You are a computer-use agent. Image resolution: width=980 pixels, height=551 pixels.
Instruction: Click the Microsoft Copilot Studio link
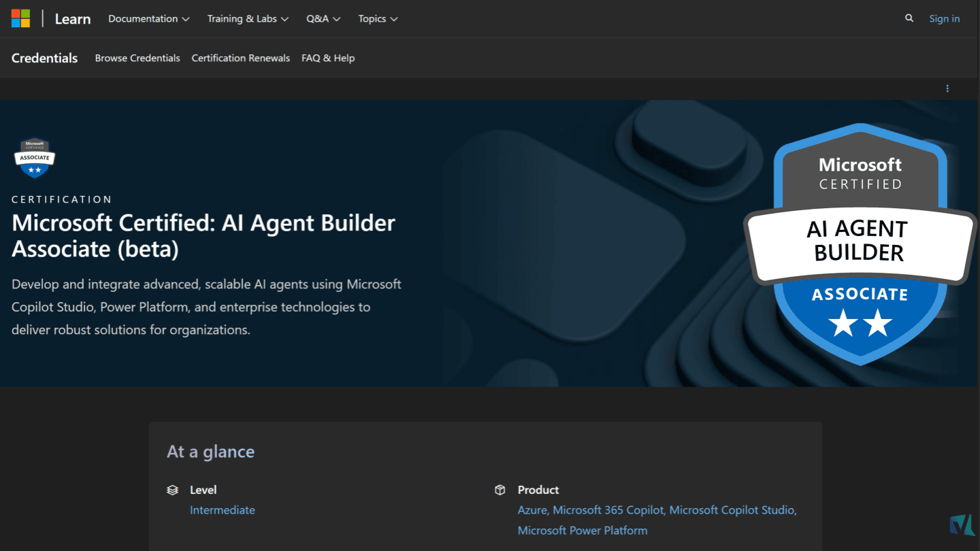pyautogui.click(x=732, y=510)
